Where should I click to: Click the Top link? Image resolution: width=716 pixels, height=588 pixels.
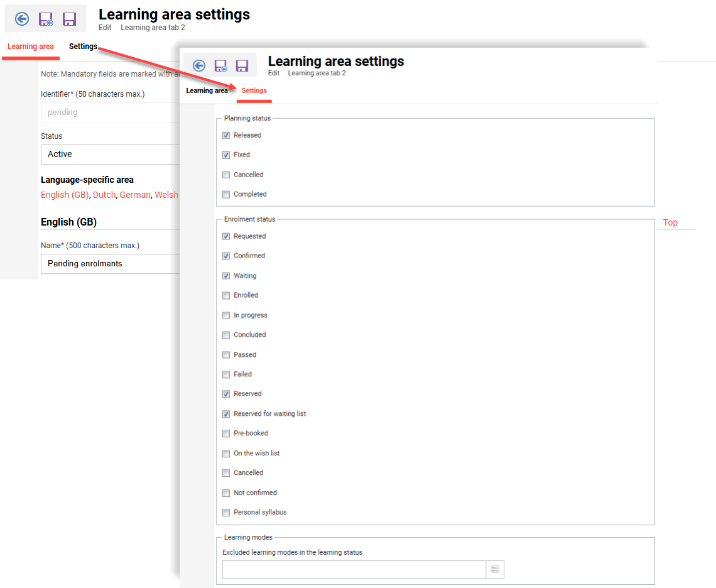point(670,222)
